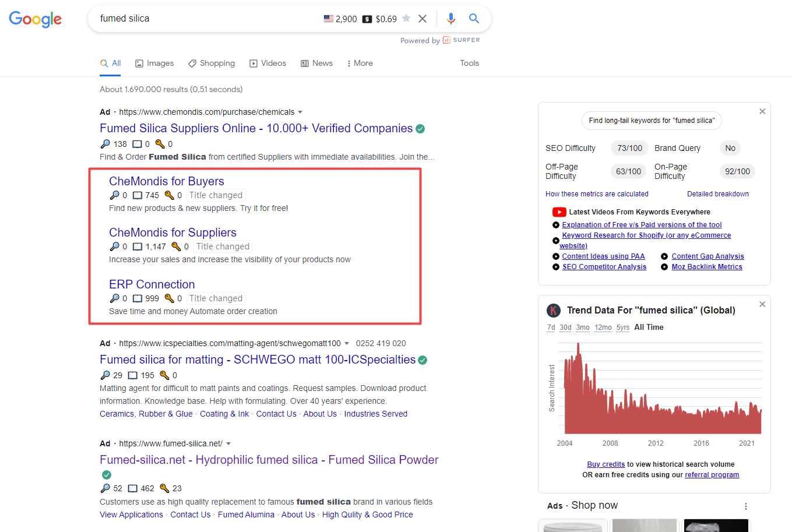This screenshot has height=532, width=792.
Task: Switch to the All results tab
Action: pyautogui.click(x=110, y=63)
